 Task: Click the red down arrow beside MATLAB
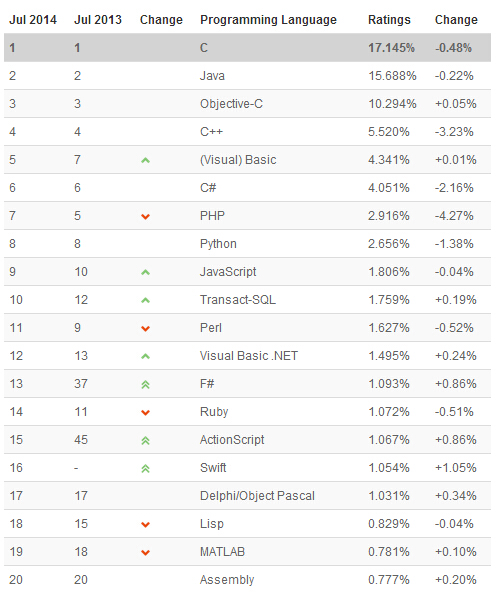click(145, 553)
